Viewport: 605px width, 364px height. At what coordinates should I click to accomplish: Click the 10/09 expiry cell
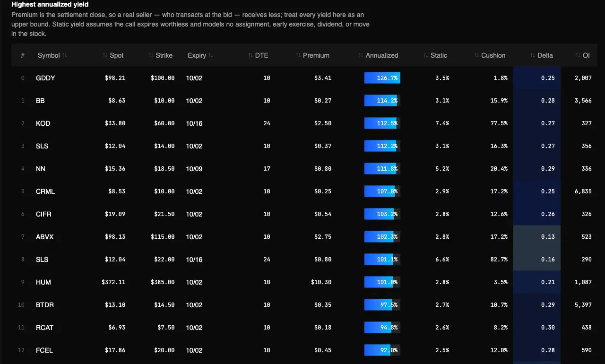tap(194, 169)
